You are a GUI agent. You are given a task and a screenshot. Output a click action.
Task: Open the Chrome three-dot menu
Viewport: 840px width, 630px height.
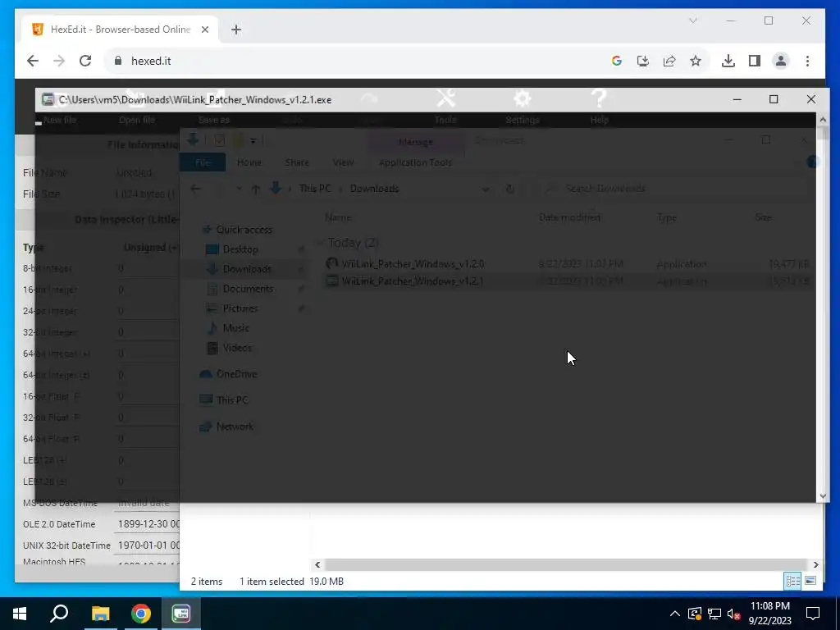807,61
